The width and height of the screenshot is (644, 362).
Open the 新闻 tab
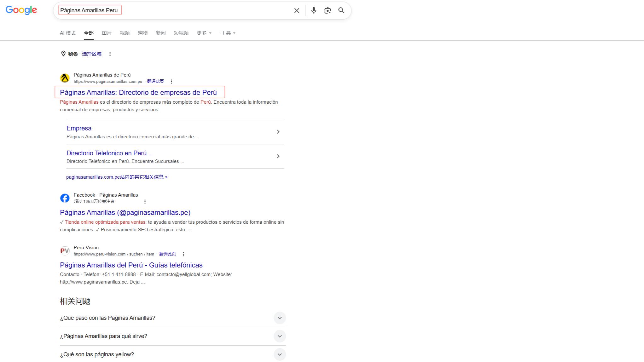160,33
